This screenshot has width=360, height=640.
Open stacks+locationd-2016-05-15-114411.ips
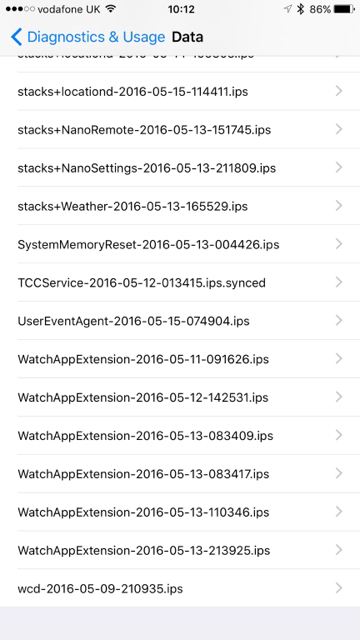(180, 91)
